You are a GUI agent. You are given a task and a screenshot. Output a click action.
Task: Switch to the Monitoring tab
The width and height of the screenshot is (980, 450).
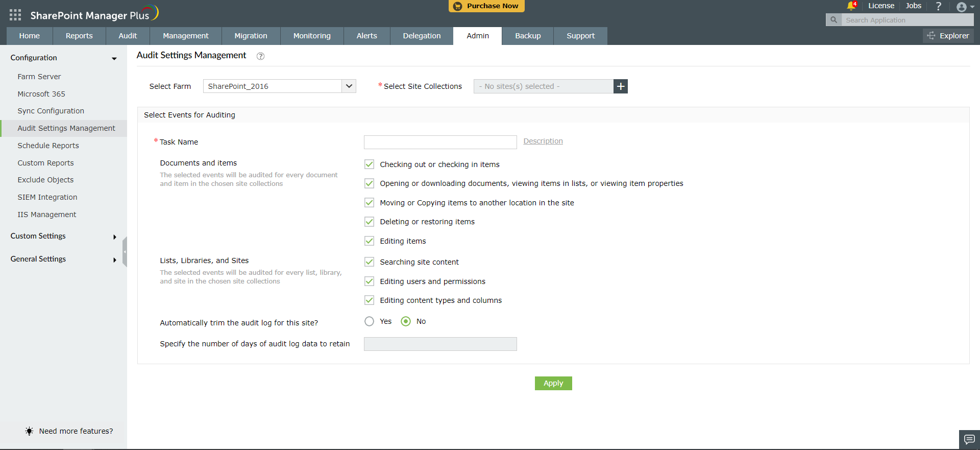[312, 36]
